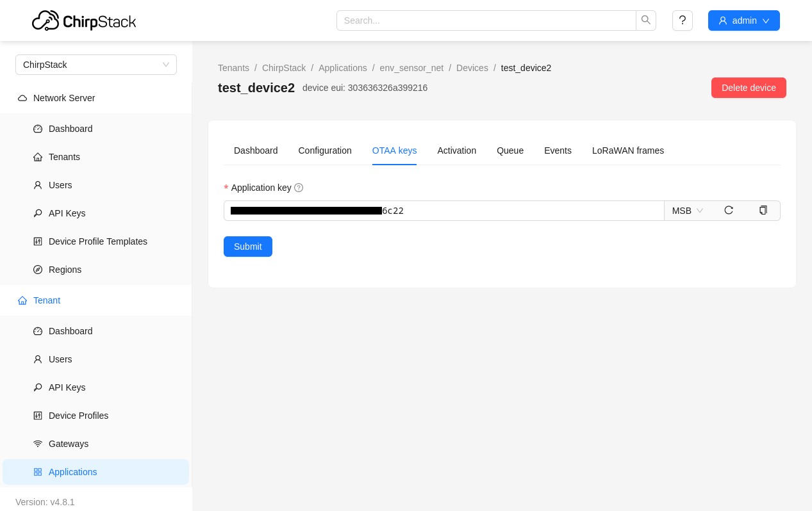Click the Submit button
Screen dimensions: 812x511
[248, 247]
